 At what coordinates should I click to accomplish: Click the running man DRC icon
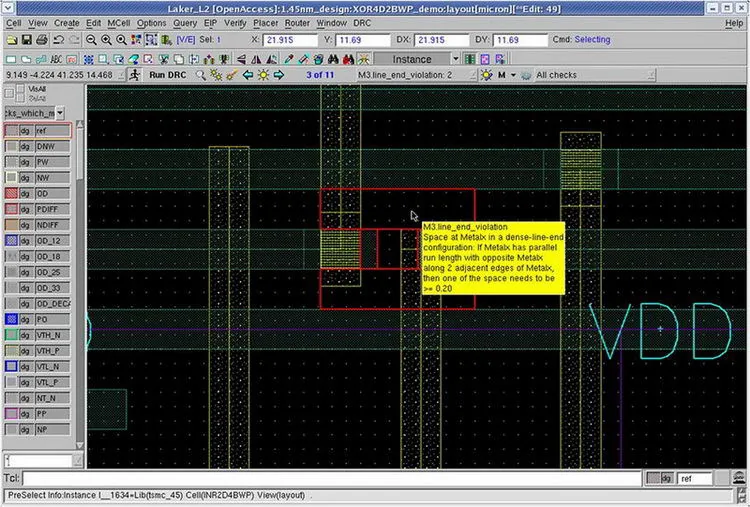coord(134,75)
